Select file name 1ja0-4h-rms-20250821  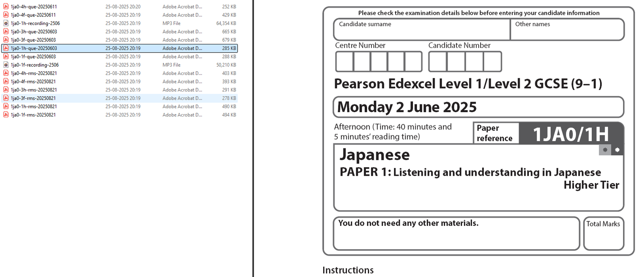34,73
